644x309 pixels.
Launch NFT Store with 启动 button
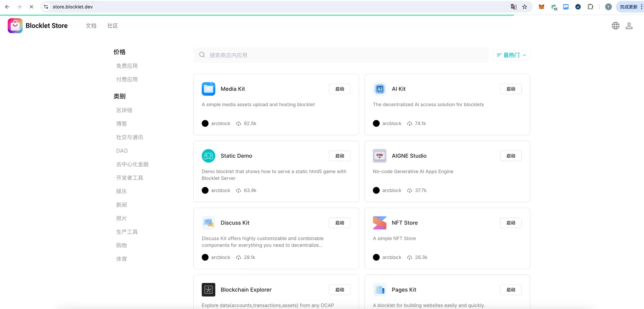(511, 223)
